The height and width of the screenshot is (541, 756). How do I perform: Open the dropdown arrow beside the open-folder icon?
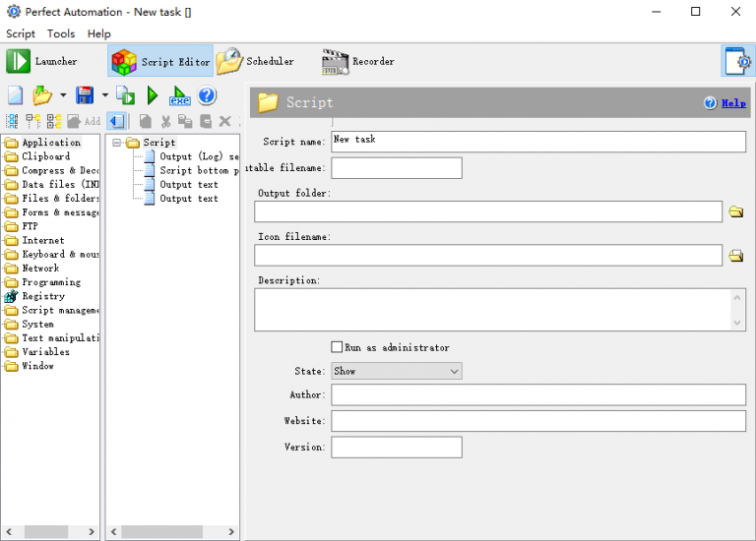tap(63, 95)
